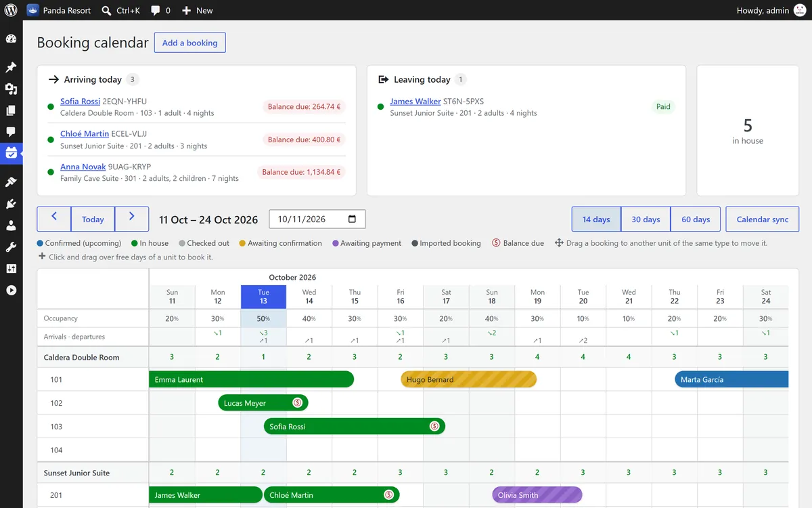This screenshot has width=812, height=508.
Task: Click the Balance due: 264.74 € badge
Action: (304, 106)
